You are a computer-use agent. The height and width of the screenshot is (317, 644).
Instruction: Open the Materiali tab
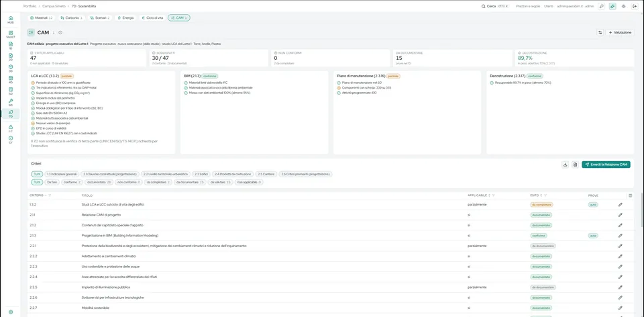41,18
